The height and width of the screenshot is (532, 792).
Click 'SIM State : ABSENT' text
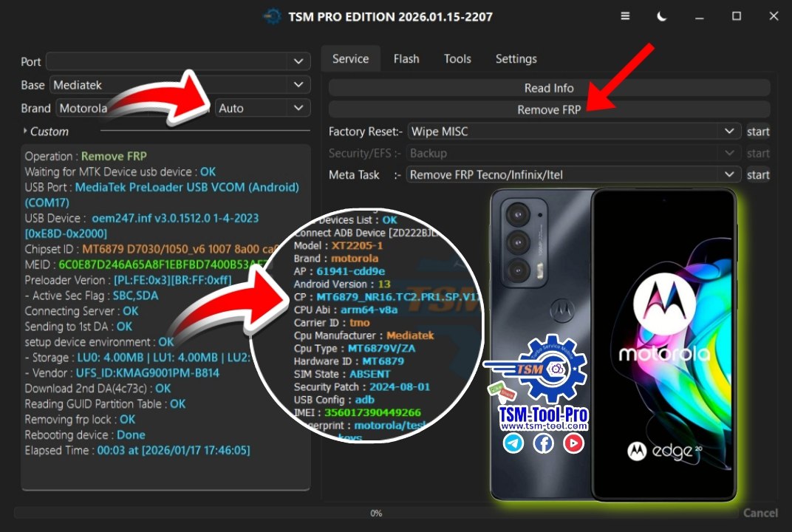tap(342, 374)
